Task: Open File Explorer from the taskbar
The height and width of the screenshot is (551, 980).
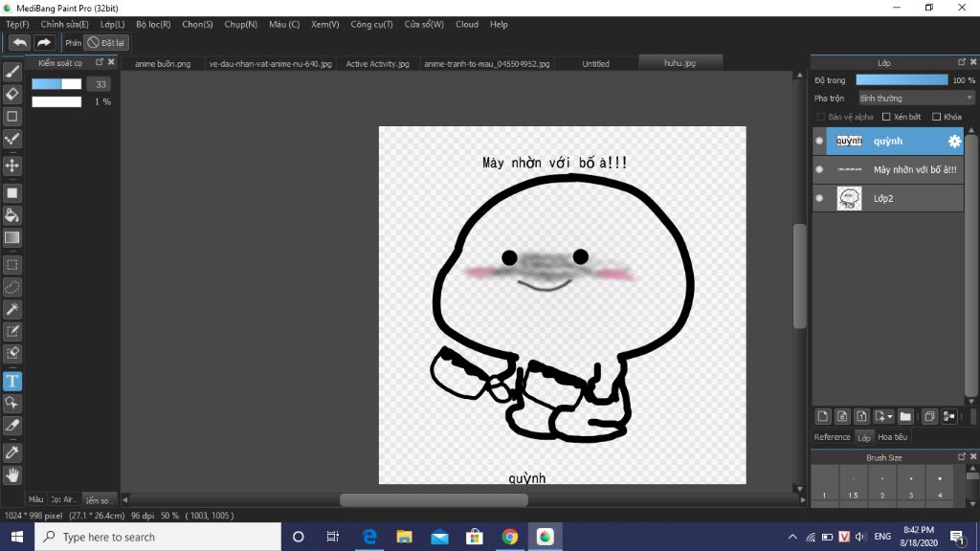Action: pos(405,537)
